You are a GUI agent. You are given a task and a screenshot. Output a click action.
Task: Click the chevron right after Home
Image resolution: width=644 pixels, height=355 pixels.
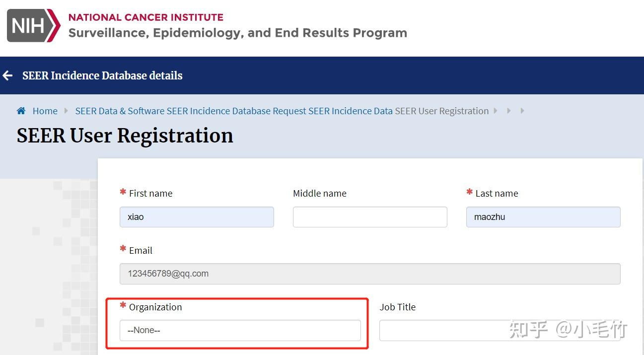coord(67,111)
